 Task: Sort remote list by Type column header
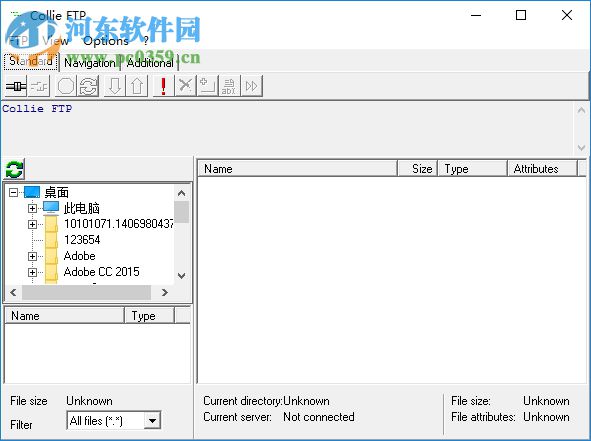[472, 168]
